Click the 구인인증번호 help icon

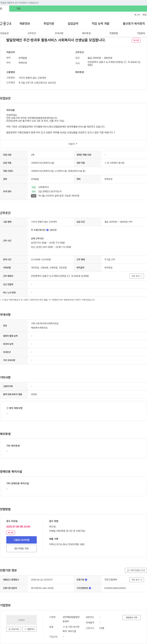coord(90,588)
